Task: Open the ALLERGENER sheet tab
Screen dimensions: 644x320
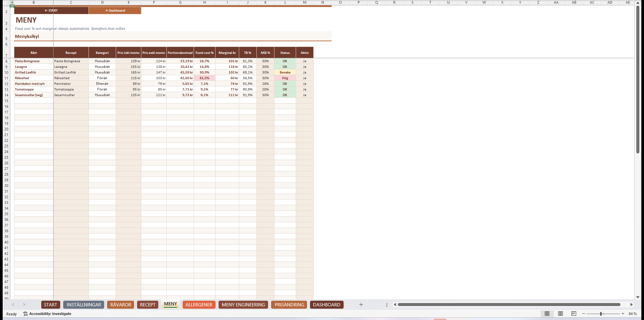Action: (199, 305)
